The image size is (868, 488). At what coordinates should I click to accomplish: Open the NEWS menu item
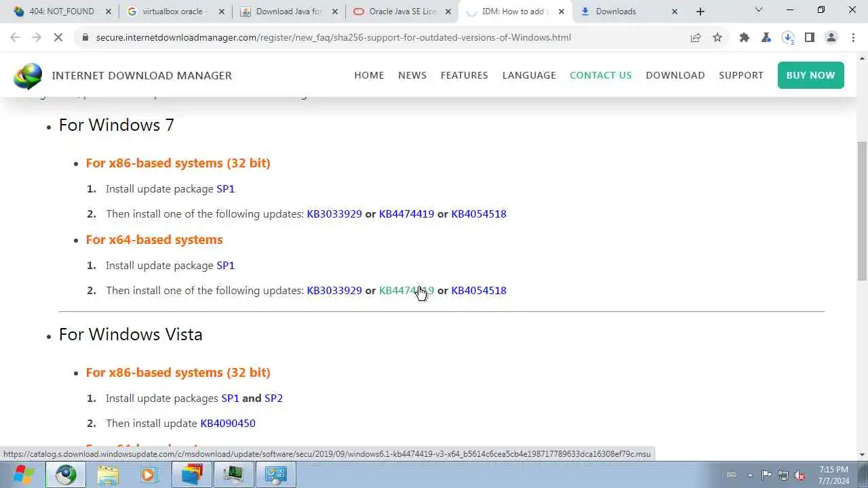(412, 75)
